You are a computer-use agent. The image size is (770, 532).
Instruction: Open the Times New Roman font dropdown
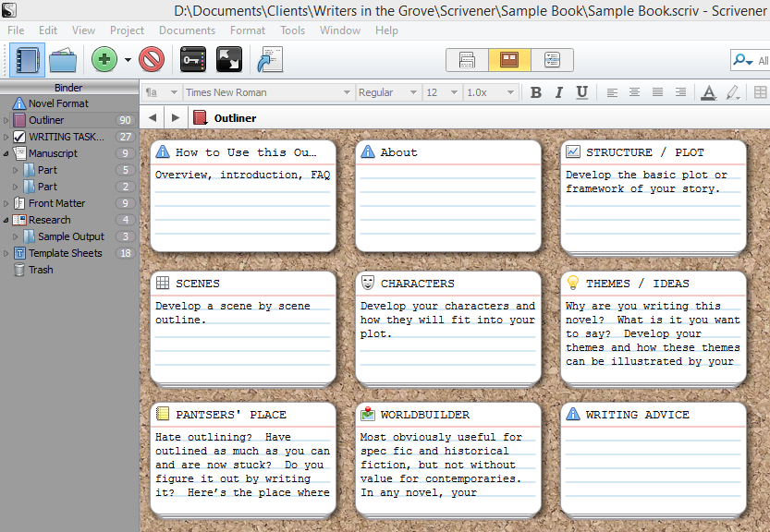coord(268,92)
